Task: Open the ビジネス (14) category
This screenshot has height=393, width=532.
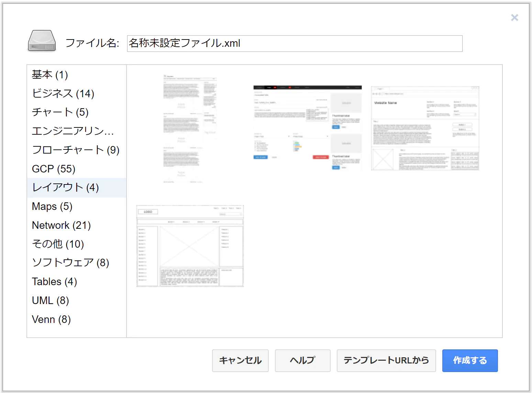Action: 77,93
